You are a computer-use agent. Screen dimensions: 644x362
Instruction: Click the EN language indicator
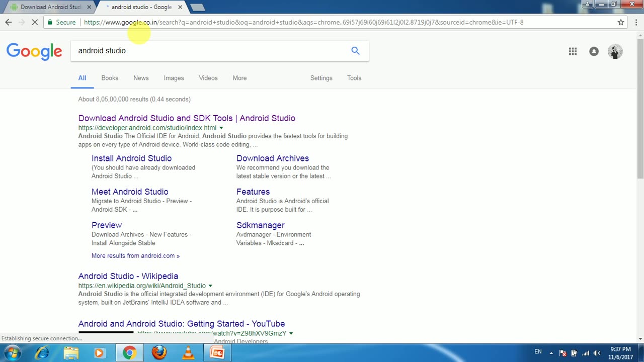click(x=538, y=352)
